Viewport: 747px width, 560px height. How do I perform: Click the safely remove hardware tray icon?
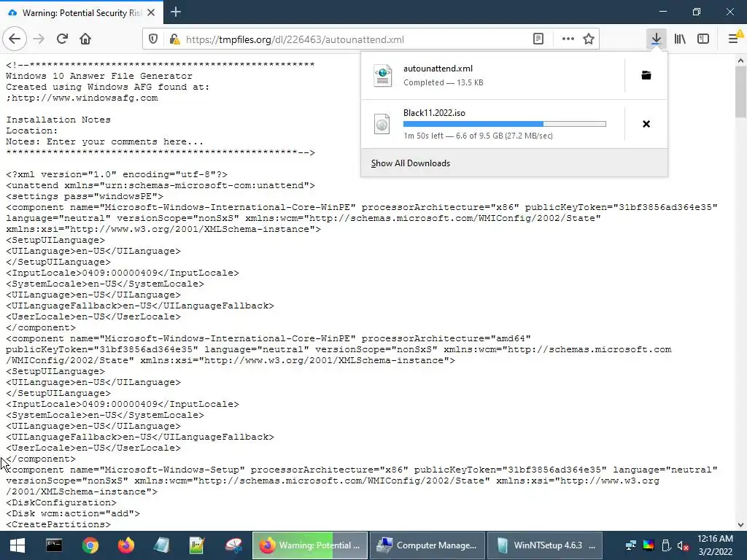666,545
